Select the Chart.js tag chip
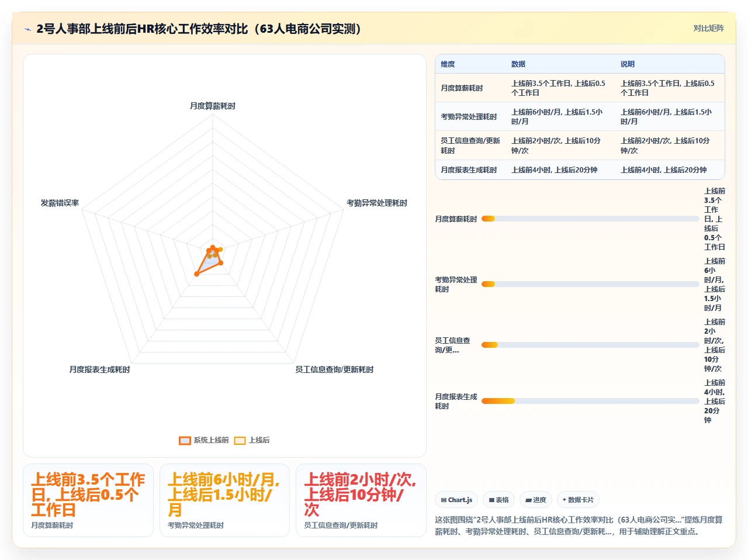The height and width of the screenshot is (560, 748). point(456,500)
